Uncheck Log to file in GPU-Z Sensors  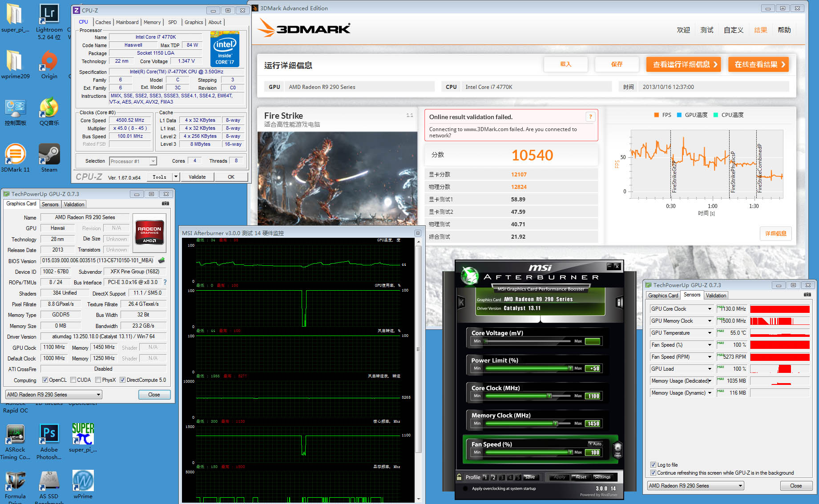pos(653,465)
